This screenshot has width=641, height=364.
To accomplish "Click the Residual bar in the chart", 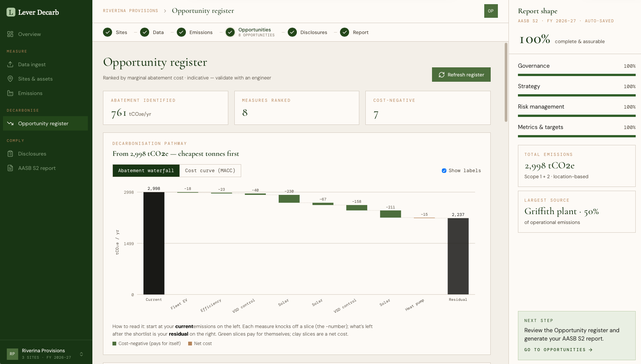I will (x=458, y=256).
